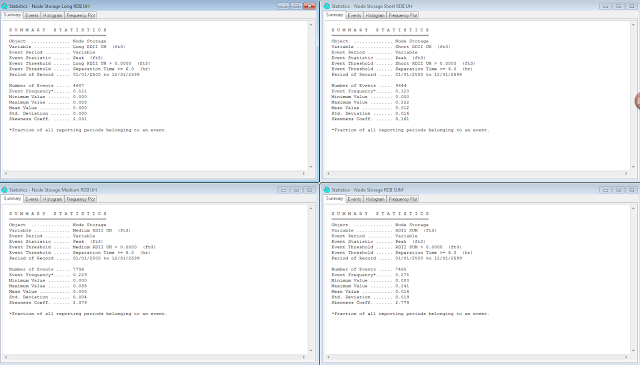Click scroll-down arrow in Medium RDII UH window
The height and width of the screenshot is (365, 640).
(311, 350)
